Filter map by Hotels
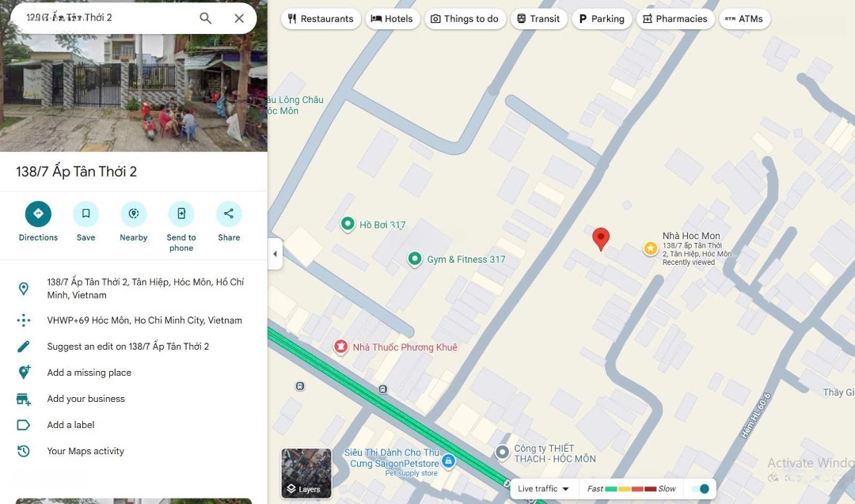The height and width of the screenshot is (504, 855). [x=393, y=19]
